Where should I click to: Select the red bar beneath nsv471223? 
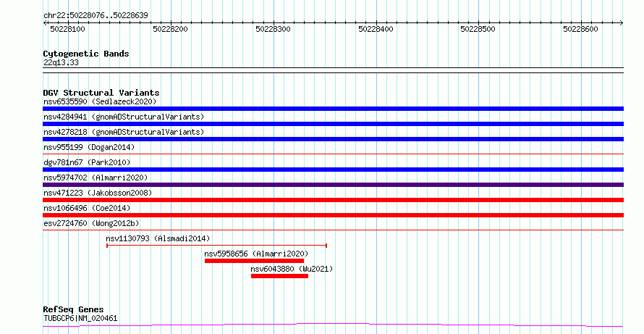(x=333, y=200)
